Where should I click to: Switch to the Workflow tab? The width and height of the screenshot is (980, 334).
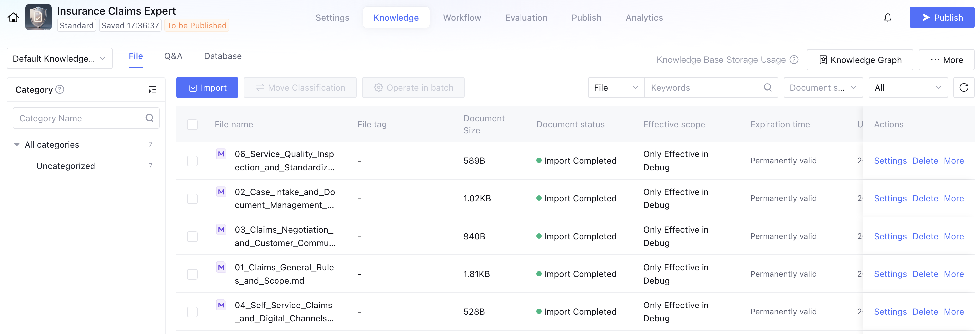(x=461, y=18)
